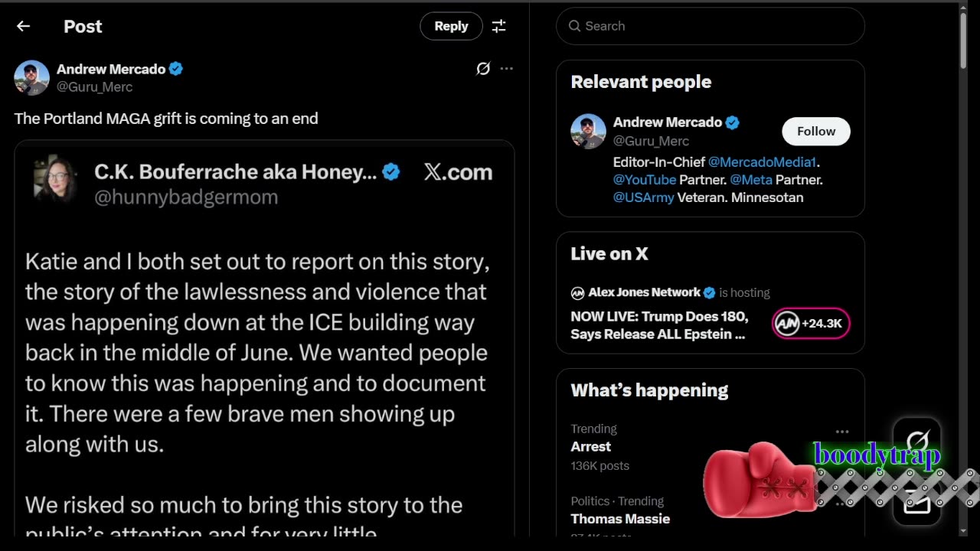Click Andrew Mercado's avatar on the post
This screenshot has width=980, height=551.
(x=31, y=77)
